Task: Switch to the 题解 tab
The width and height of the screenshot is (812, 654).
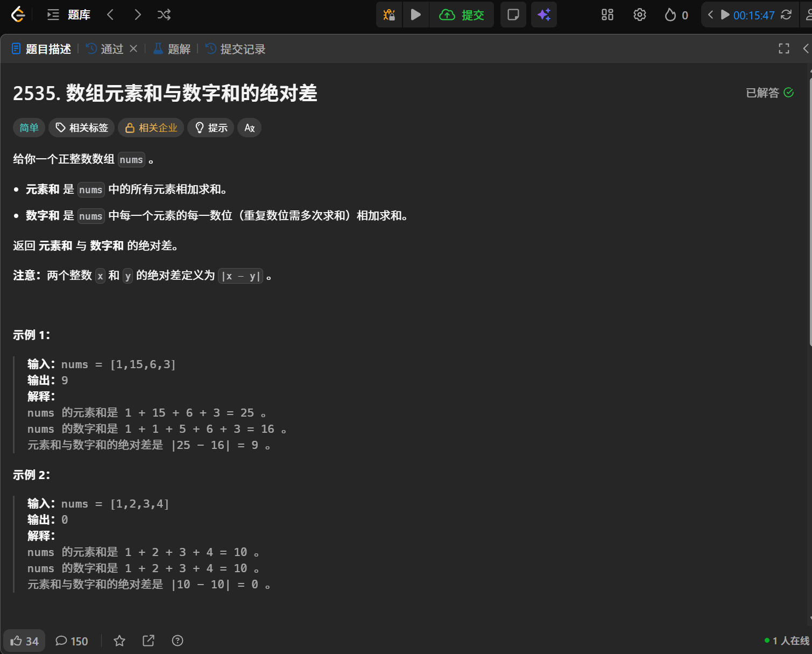Action: pos(172,49)
